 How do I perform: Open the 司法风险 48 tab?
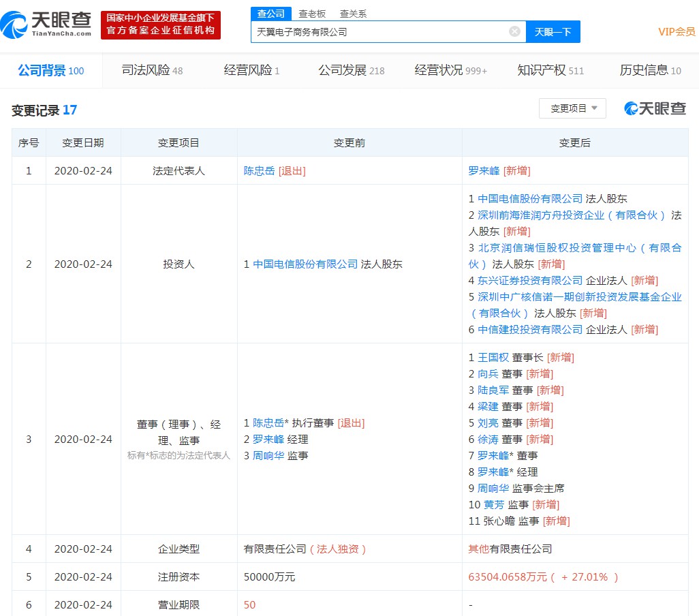point(152,70)
